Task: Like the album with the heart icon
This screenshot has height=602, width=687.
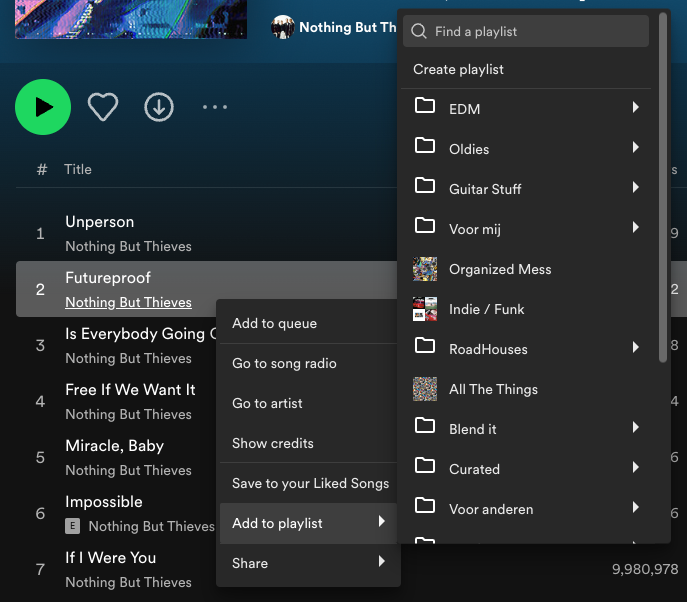Action: click(x=103, y=106)
